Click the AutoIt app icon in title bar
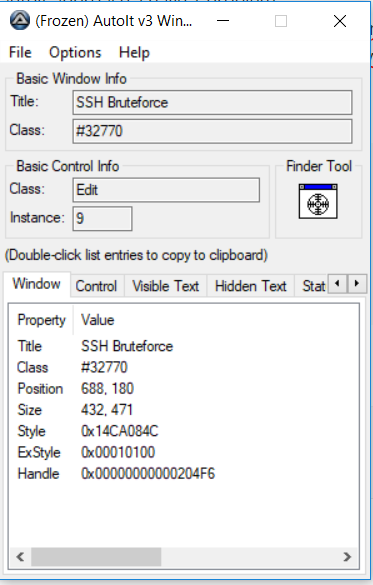The height and width of the screenshot is (585, 373). (x=20, y=21)
